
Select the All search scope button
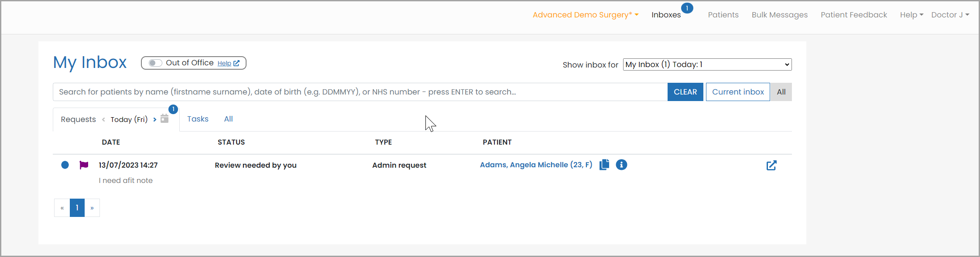781,92
